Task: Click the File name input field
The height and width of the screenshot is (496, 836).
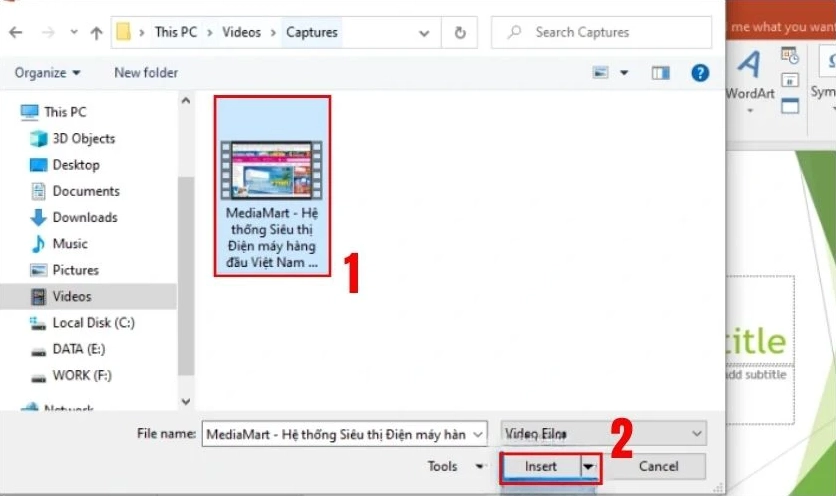Action: [337, 434]
